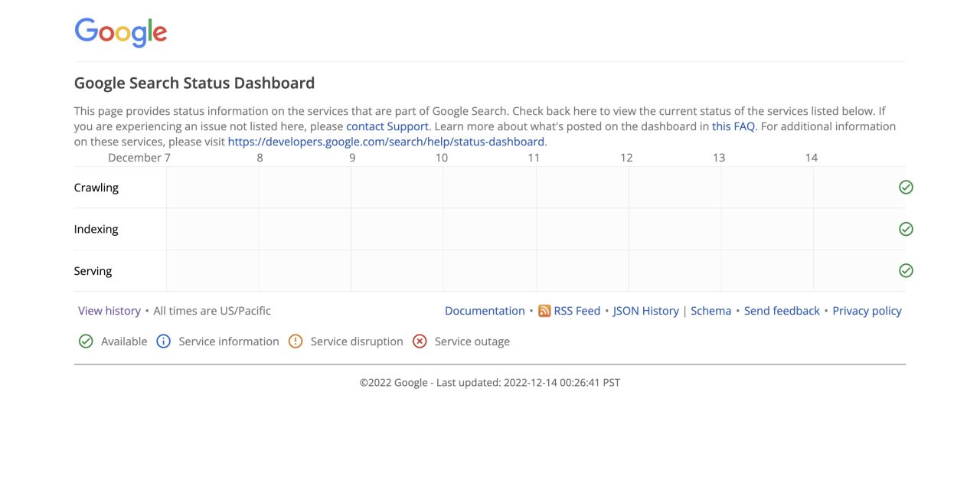
Task: Click the Indexing row status checkmark
Action: 906,228
